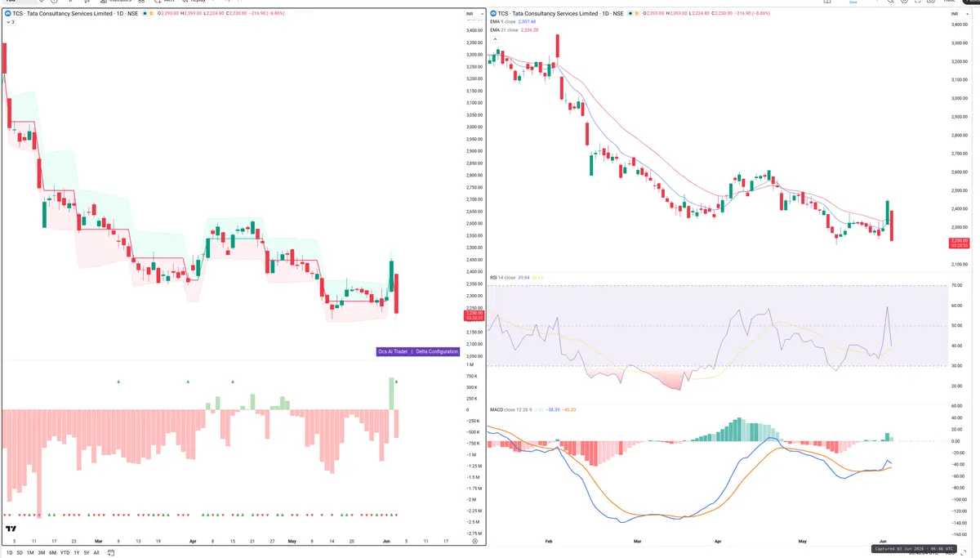This screenshot has width=980, height=558.
Task: Click the Ocs Ai Trader label
Action: point(392,351)
